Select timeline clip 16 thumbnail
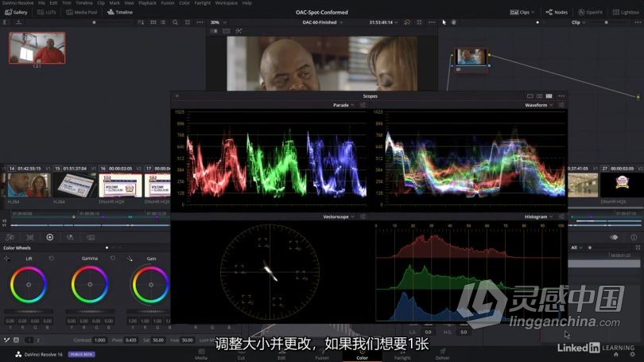This screenshot has height=362, width=644. pyautogui.click(x=120, y=185)
